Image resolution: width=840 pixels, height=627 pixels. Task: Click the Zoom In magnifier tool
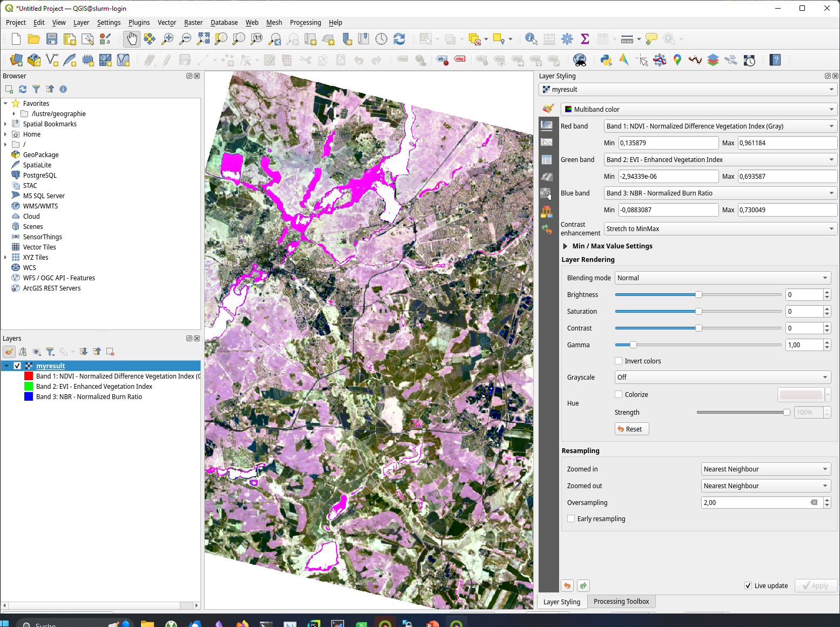pos(167,39)
